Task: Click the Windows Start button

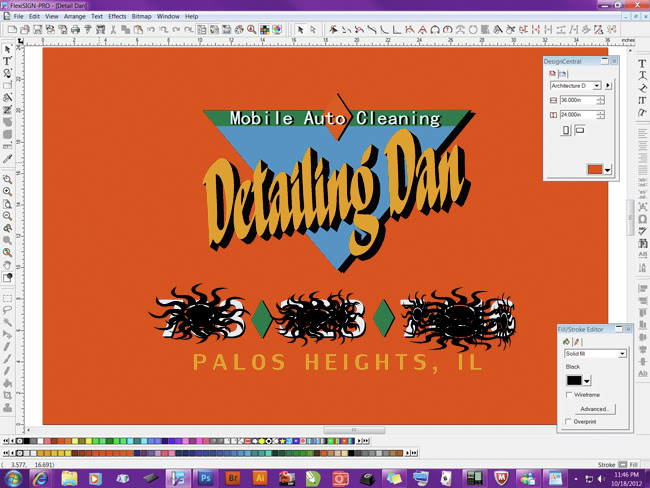Action: (x=12, y=479)
